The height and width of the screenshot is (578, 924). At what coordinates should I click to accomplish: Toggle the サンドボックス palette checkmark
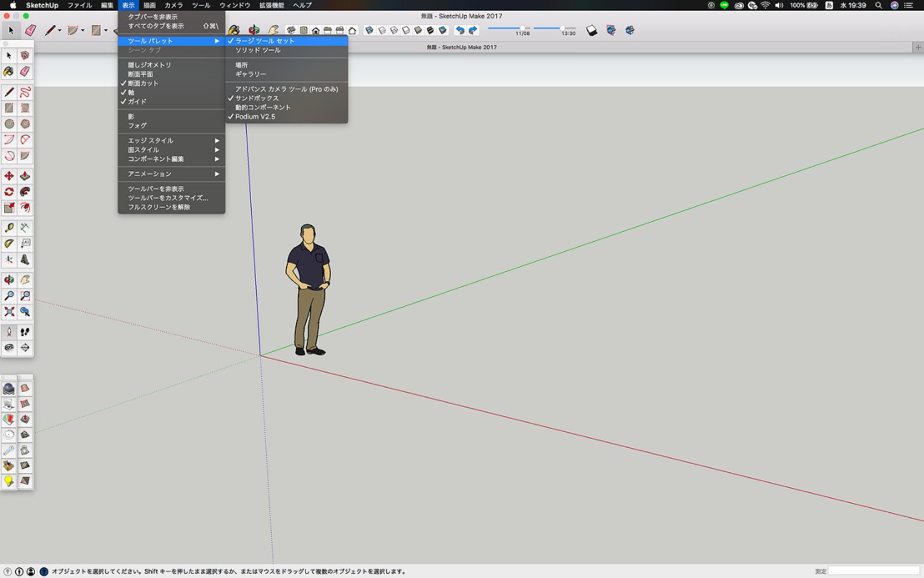(287, 98)
